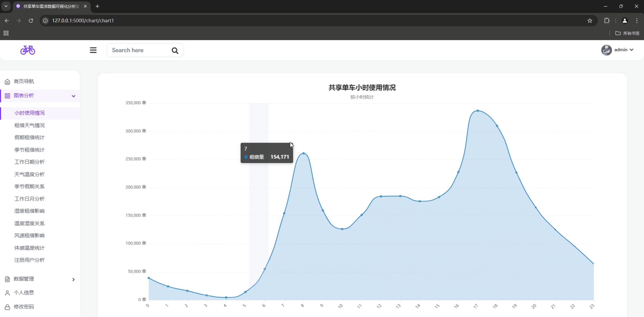
Task: Open 首页导航 menu item
Action: tap(24, 81)
